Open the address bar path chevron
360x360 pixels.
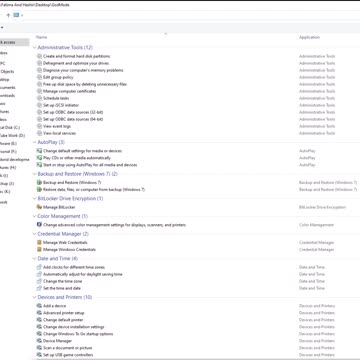point(22,15)
